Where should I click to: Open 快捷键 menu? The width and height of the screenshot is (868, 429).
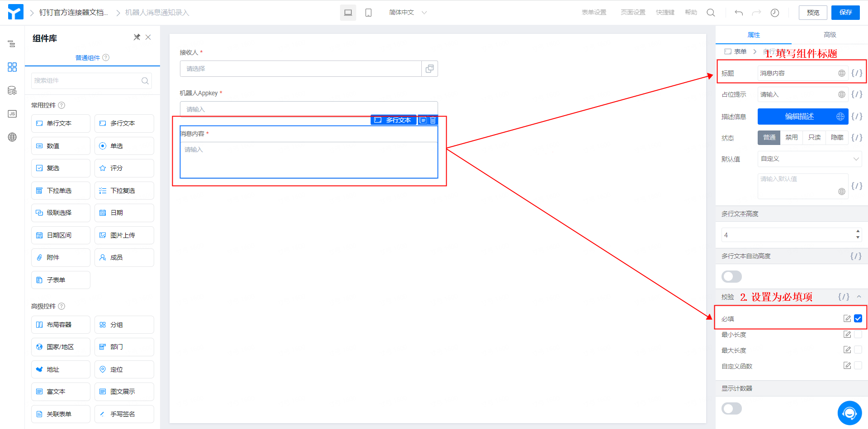point(665,13)
